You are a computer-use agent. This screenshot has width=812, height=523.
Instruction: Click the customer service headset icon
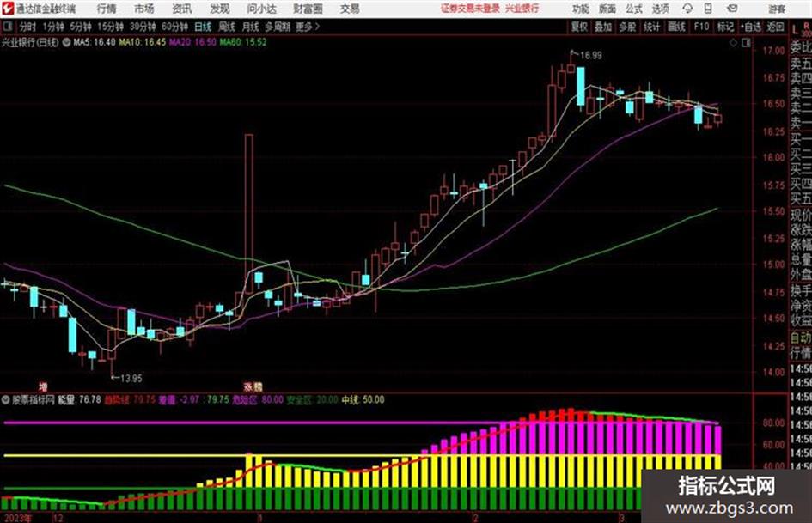click(687, 9)
